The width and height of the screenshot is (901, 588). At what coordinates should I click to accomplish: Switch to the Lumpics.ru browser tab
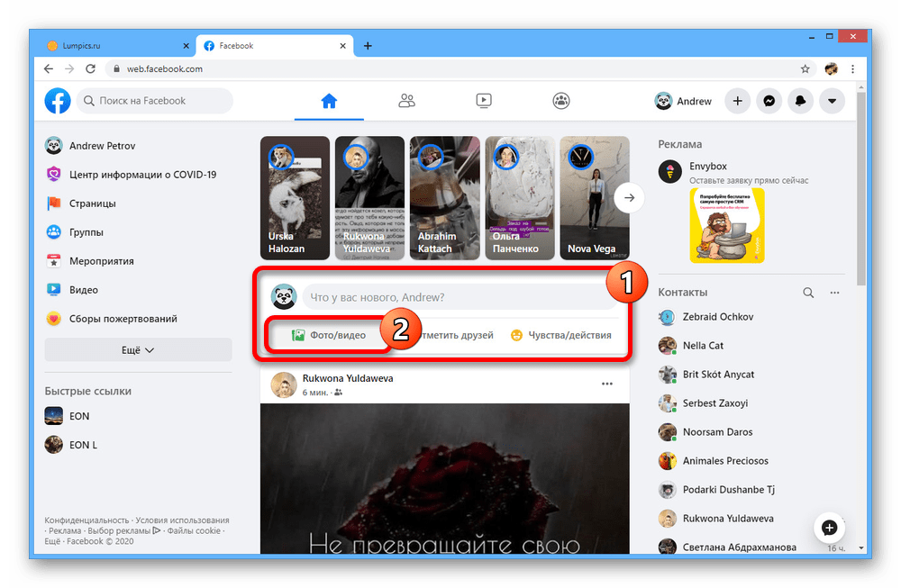click(x=108, y=46)
